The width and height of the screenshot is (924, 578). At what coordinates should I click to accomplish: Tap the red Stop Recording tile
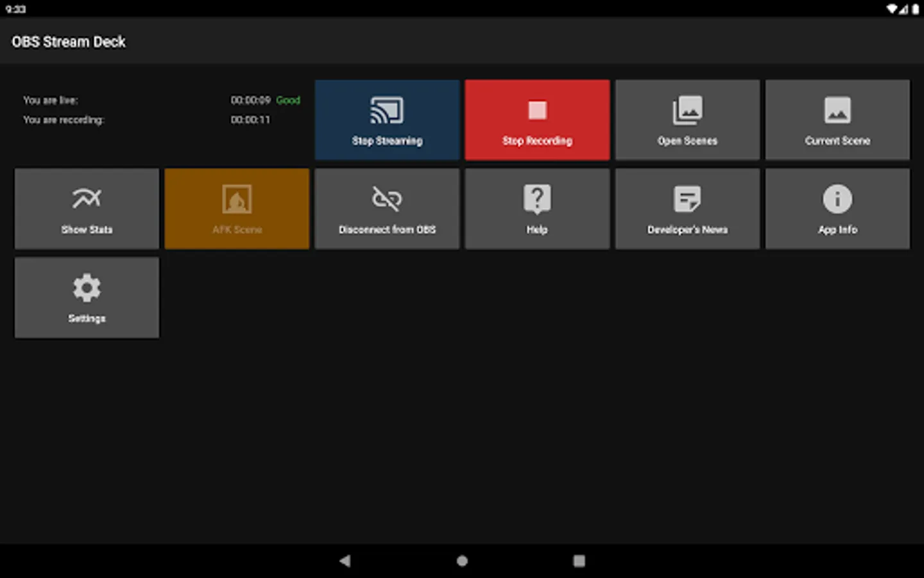click(x=537, y=120)
